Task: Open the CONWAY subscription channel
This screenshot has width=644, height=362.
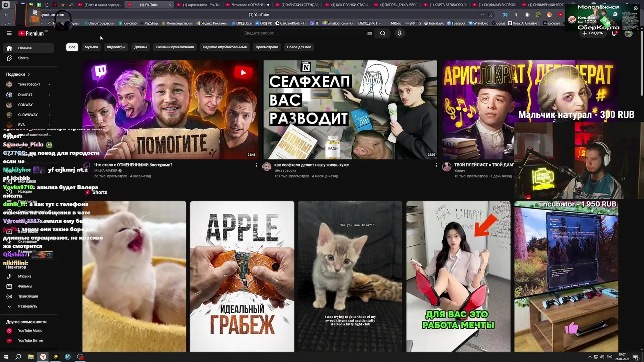Action: [x=28, y=105]
